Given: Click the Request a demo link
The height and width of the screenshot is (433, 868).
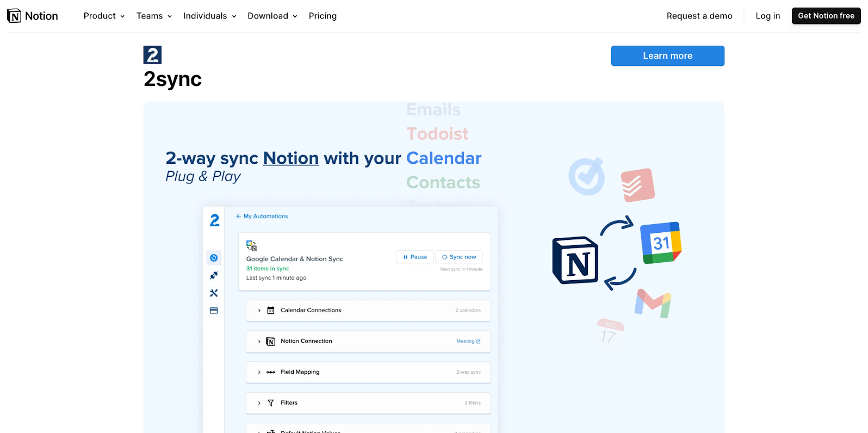Looking at the screenshot, I should [699, 16].
